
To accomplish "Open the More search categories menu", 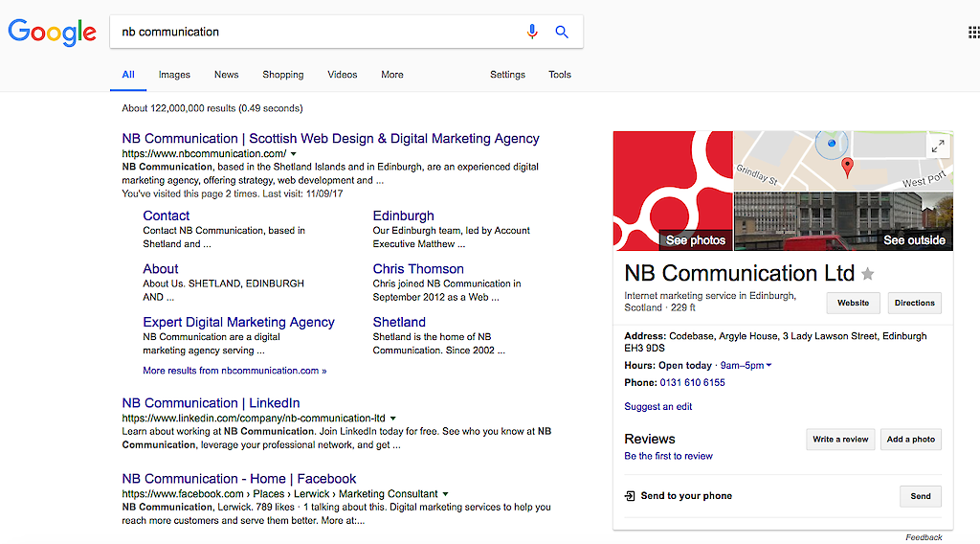I will 391,75.
